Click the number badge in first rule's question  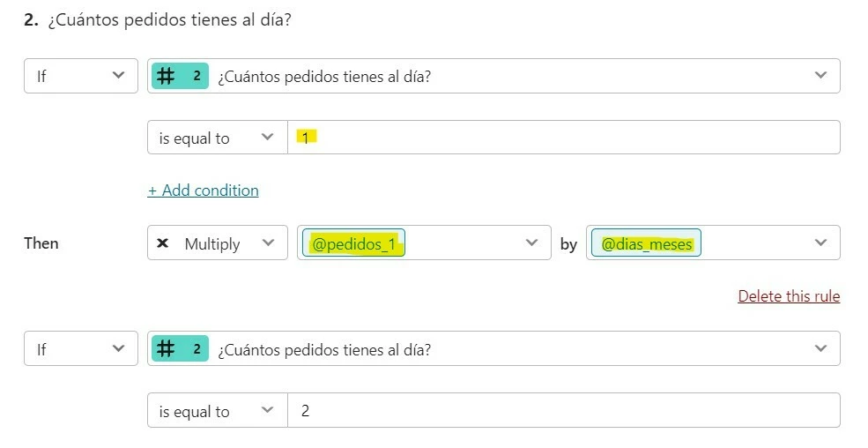click(180, 76)
